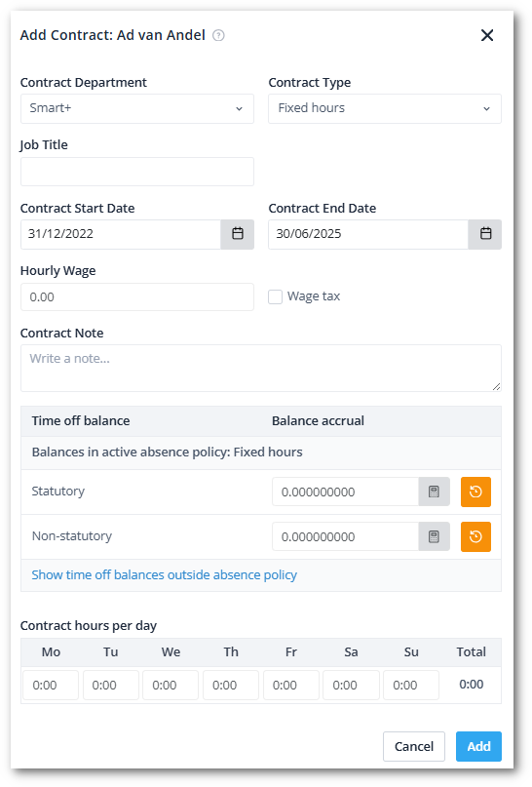Viewport: 532px width, 787px height.
Task: Reset Statutory accrual with orange button
Action: (475, 492)
